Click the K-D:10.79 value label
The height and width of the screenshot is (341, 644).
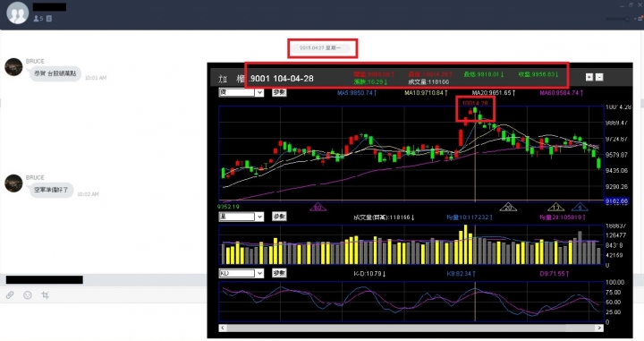tap(369, 274)
